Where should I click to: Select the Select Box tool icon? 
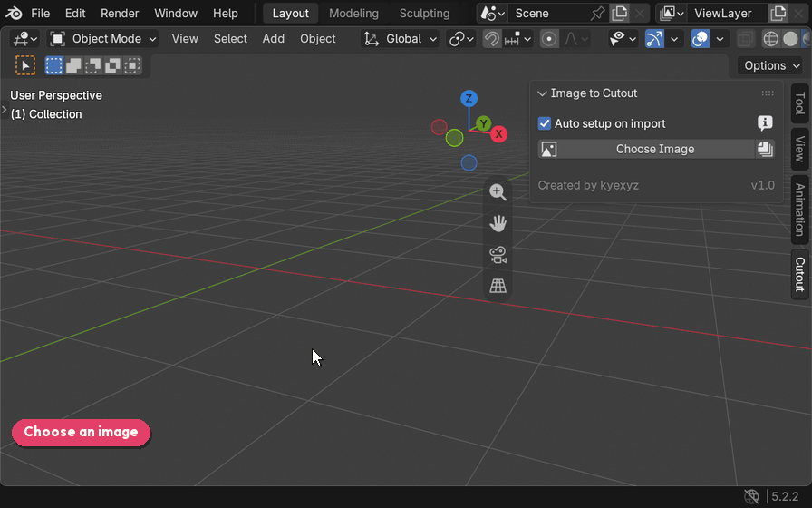(x=24, y=65)
